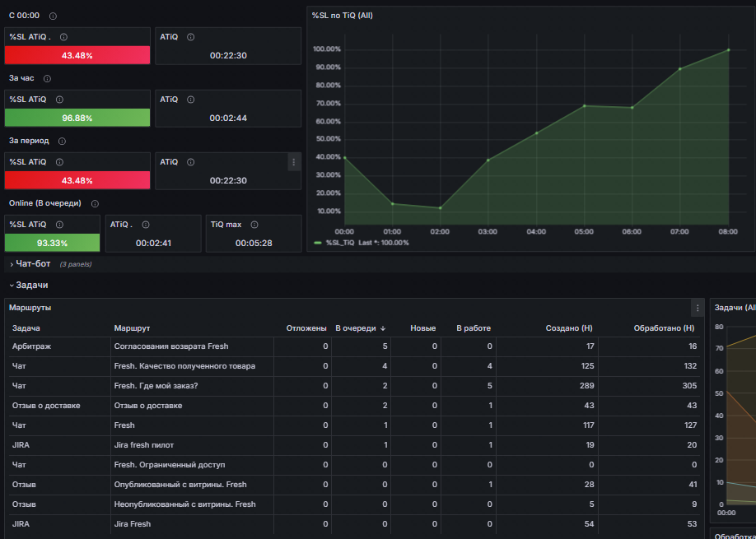756x539 pixels.
Task: Click the info icon next to "За час"
Action: click(47, 79)
